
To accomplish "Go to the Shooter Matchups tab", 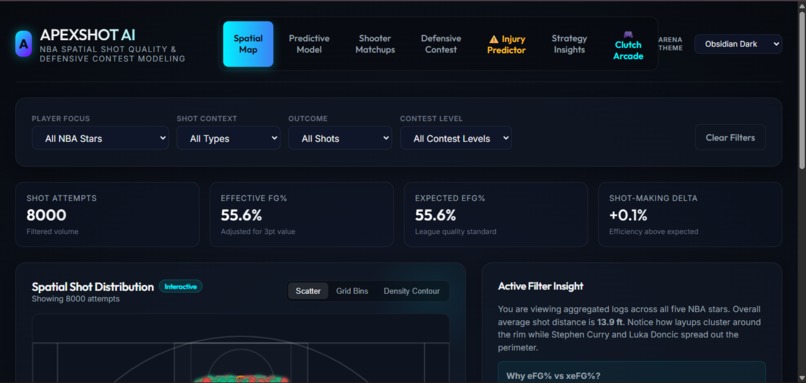I will click(375, 44).
